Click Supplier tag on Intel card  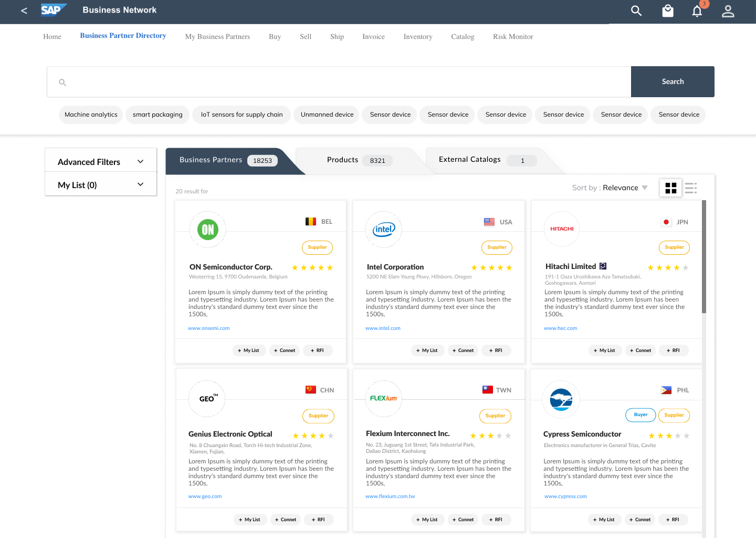click(497, 247)
